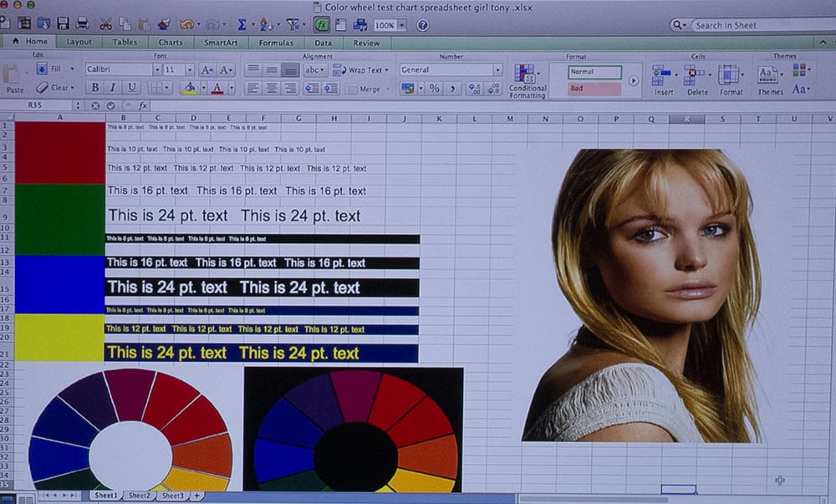Image resolution: width=836 pixels, height=504 pixels.
Task: Align text right in the cell
Action: (290, 88)
